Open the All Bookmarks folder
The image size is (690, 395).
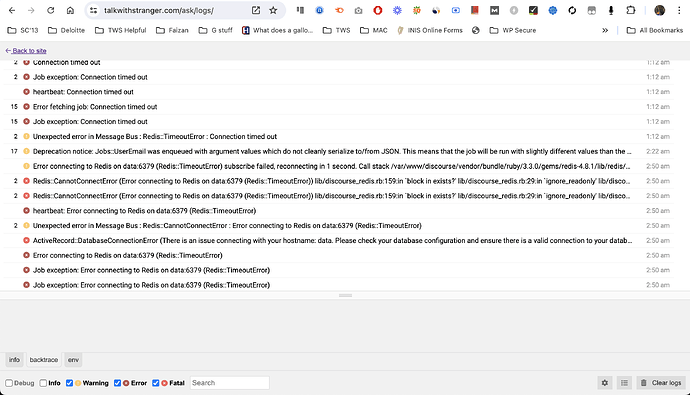coord(655,30)
